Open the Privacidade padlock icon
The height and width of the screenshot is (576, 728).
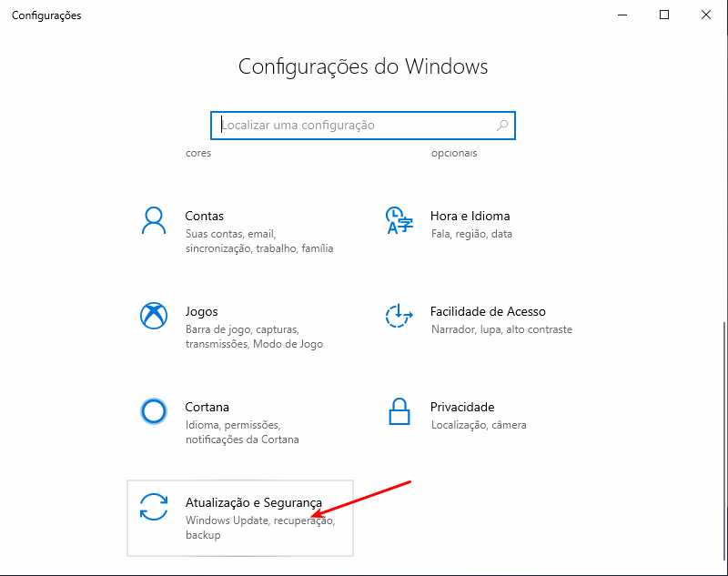click(x=399, y=411)
